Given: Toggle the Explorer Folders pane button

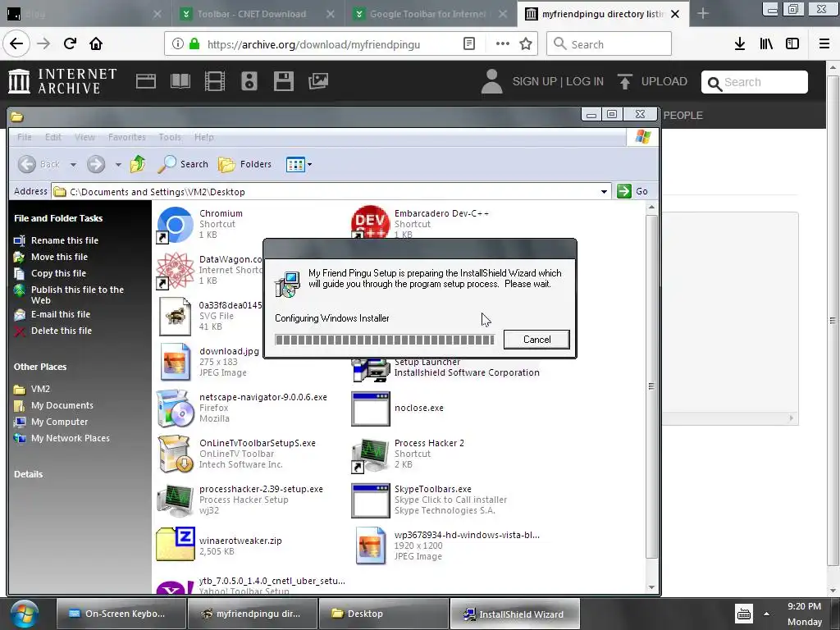Looking at the screenshot, I should pos(244,164).
